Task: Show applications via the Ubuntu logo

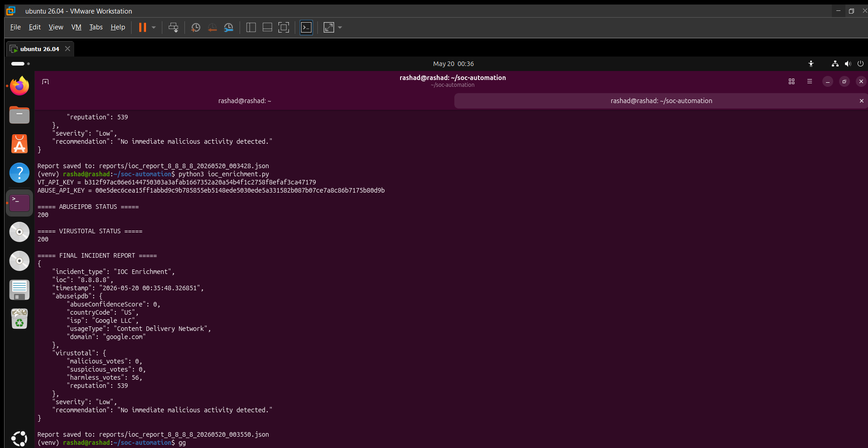Action: [19, 439]
